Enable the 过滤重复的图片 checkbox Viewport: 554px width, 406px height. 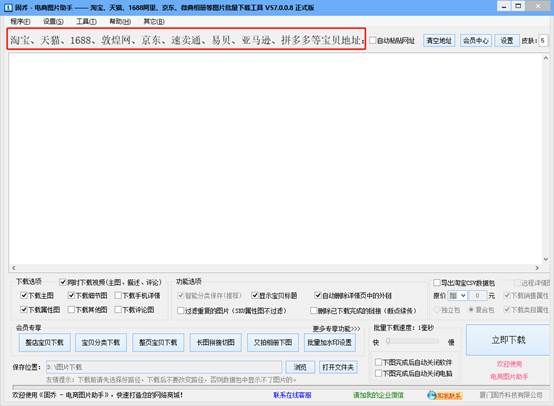click(181, 311)
